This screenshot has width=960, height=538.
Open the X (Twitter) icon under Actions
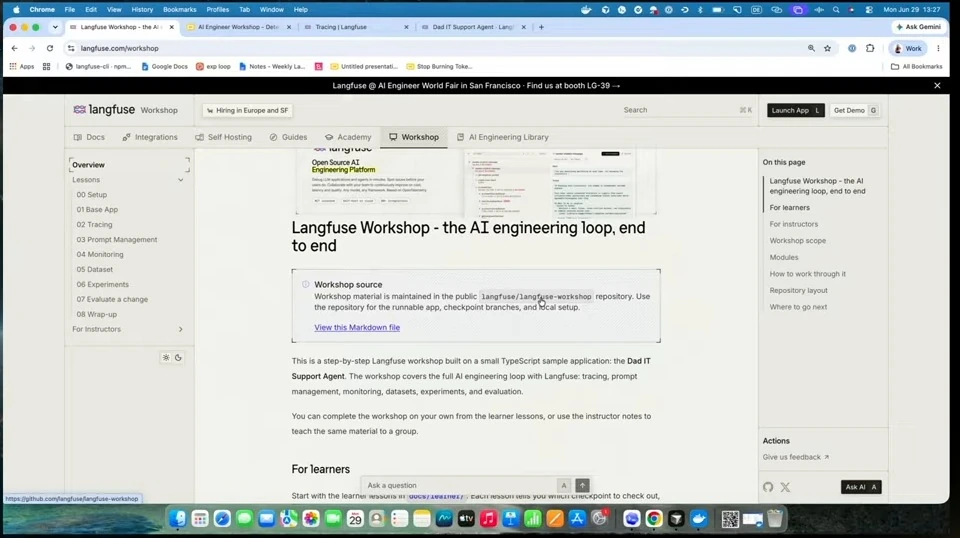click(785, 487)
